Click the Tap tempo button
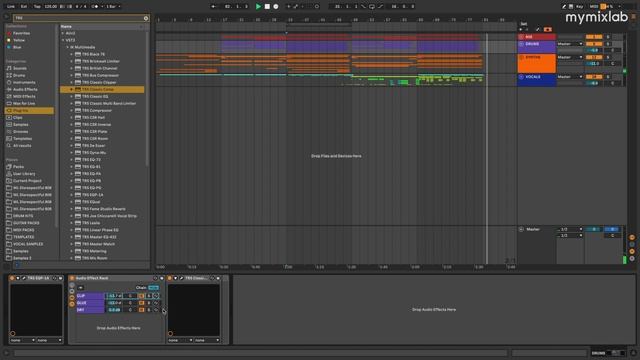The width and height of the screenshot is (640, 360). (x=37, y=7)
